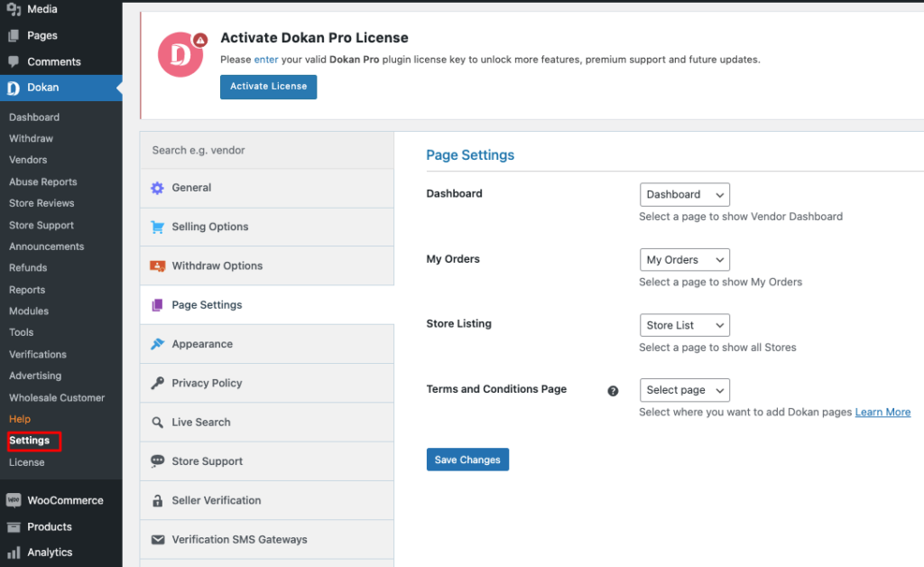
Task: Open the Appearance settings tab
Action: [267, 344]
